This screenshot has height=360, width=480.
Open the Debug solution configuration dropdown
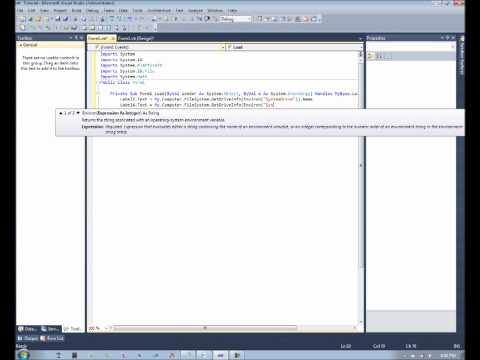pos(235,19)
